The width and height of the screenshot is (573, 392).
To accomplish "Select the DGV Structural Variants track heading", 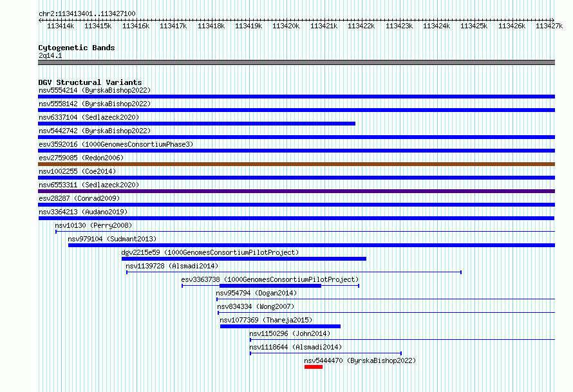I will pyautogui.click(x=90, y=82).
